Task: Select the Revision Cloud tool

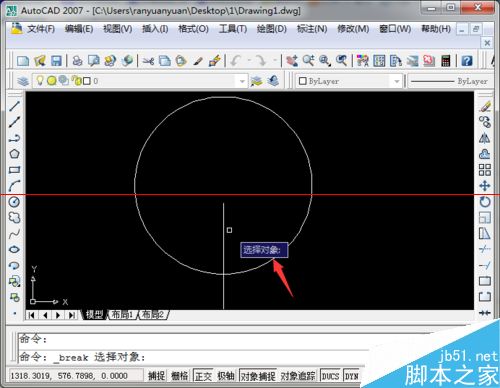Action: tap(14, 218)
